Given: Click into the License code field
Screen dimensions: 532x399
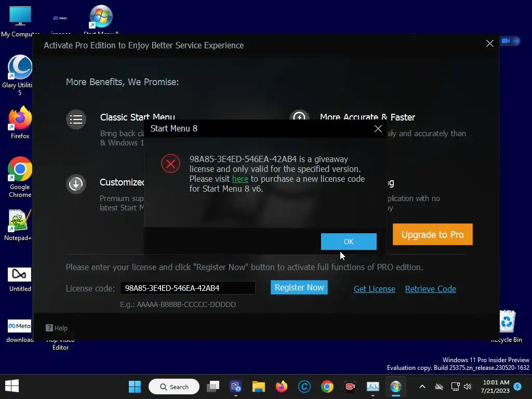Looking at the screenshot, I should [188, 288].
